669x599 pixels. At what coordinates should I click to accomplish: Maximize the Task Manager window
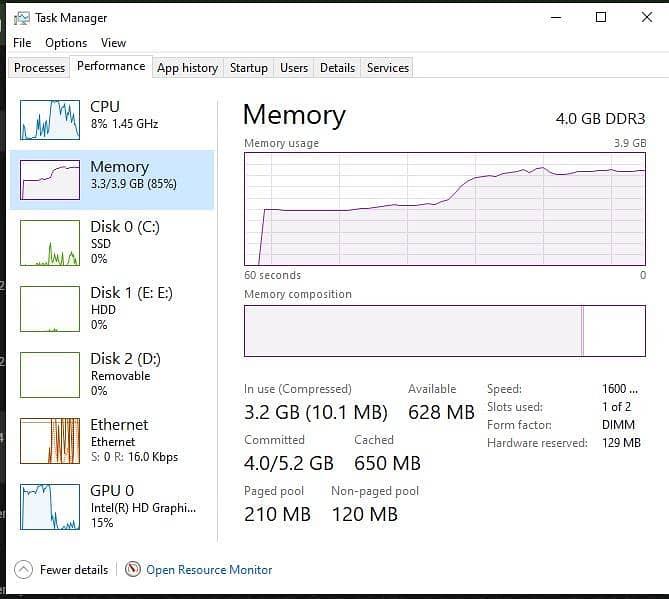[x=601, y=17]
